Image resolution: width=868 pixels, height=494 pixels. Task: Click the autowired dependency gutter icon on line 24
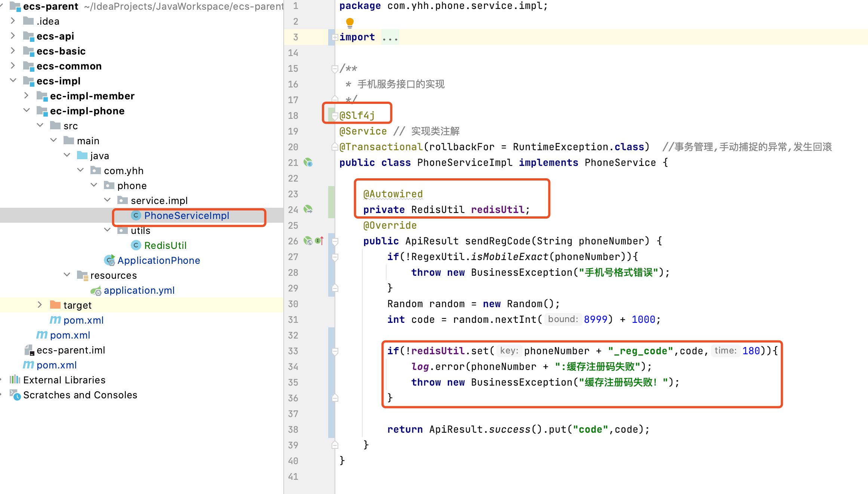coord(308,209)
